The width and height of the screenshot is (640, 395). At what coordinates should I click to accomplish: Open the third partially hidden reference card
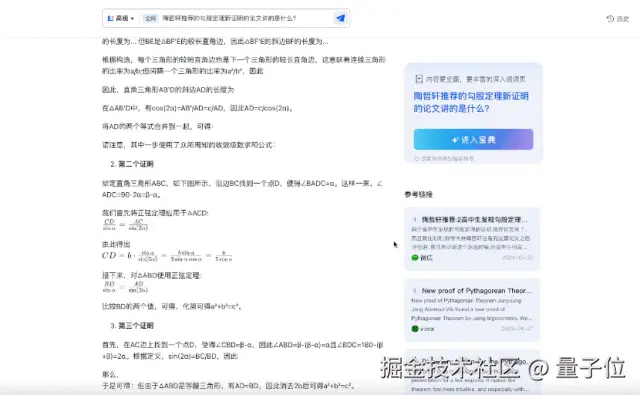(x=472, y=371)
